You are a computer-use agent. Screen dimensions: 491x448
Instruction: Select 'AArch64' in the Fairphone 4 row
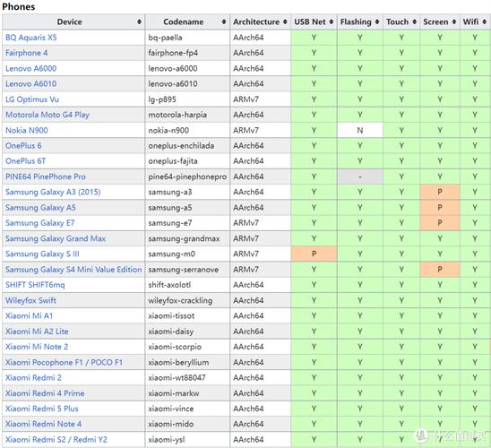click(x=248, y=53)
